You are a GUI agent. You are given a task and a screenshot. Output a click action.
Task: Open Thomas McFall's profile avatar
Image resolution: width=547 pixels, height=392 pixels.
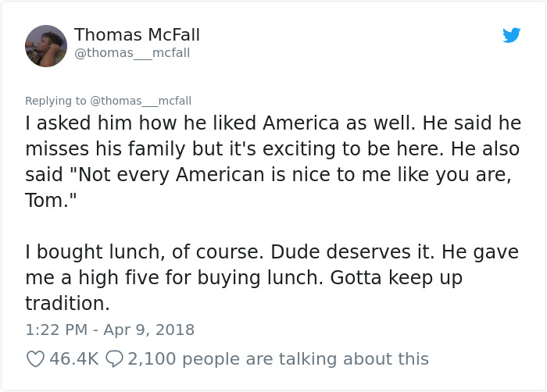[46, 46]
